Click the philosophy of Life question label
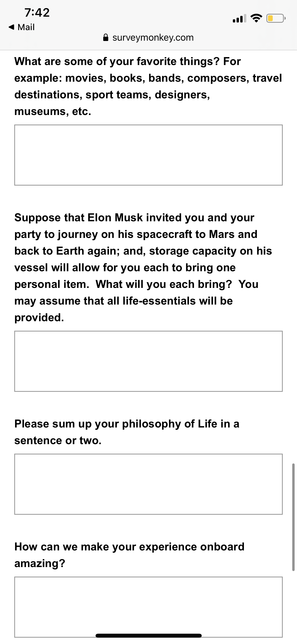297x644 pixels. (x=127, y=432)
